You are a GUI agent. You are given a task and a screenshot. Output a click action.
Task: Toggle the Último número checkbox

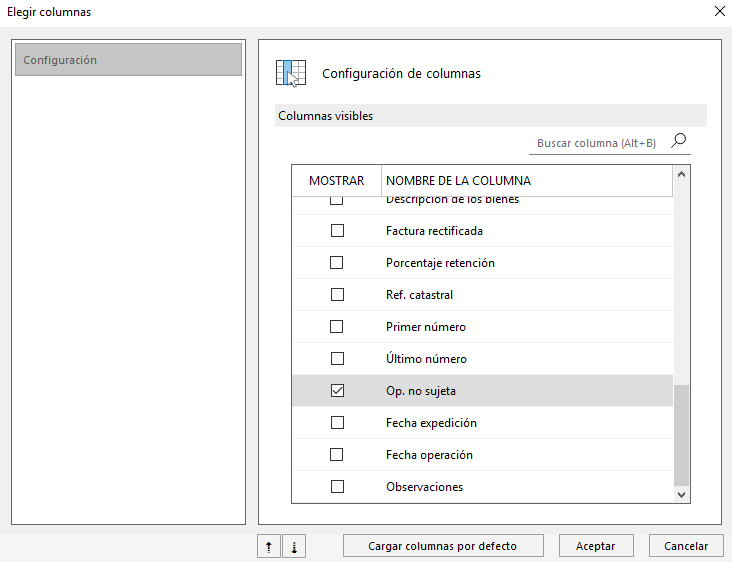[337, 358]
